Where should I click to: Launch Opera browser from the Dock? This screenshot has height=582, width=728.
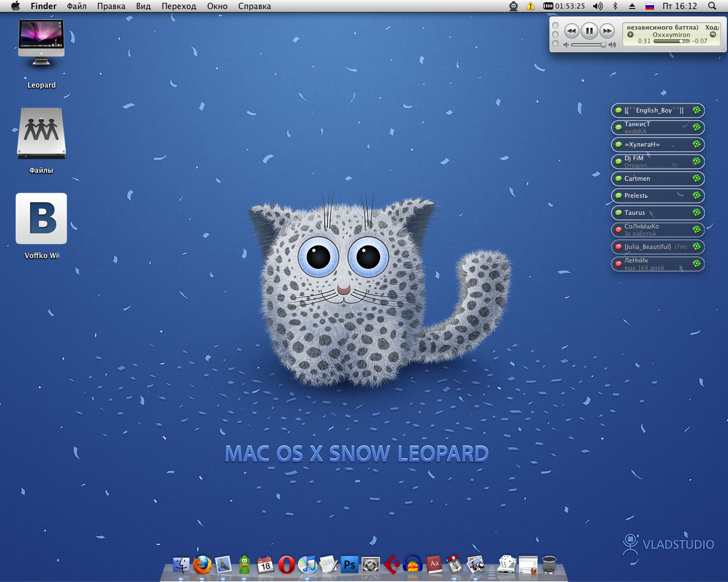287,564
